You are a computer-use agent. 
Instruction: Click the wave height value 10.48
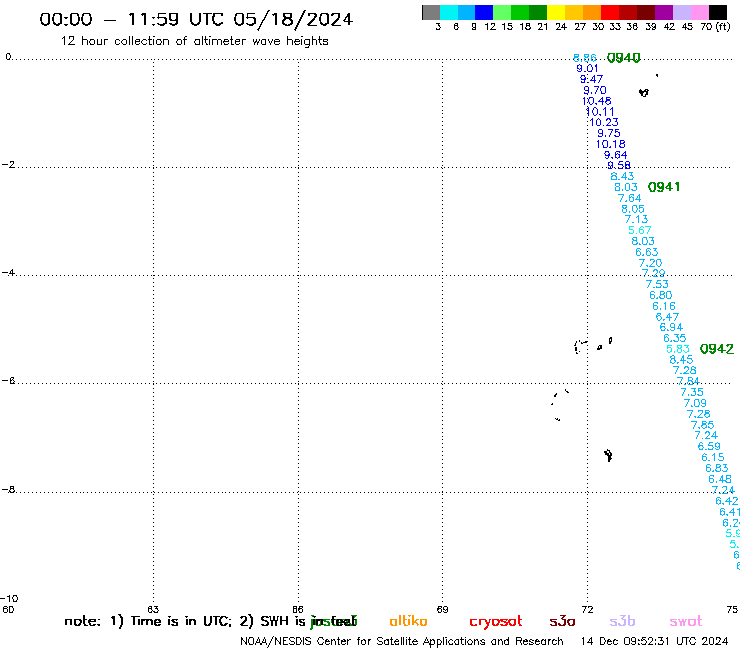pos(597,101)
